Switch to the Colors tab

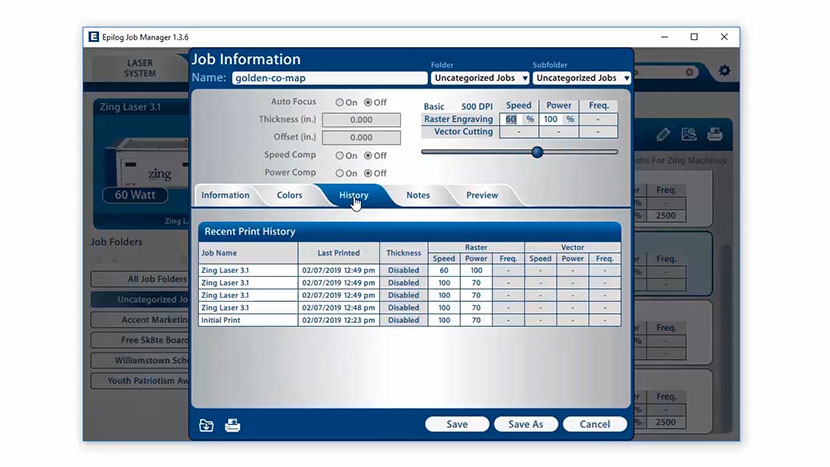[x=289, y=195]
